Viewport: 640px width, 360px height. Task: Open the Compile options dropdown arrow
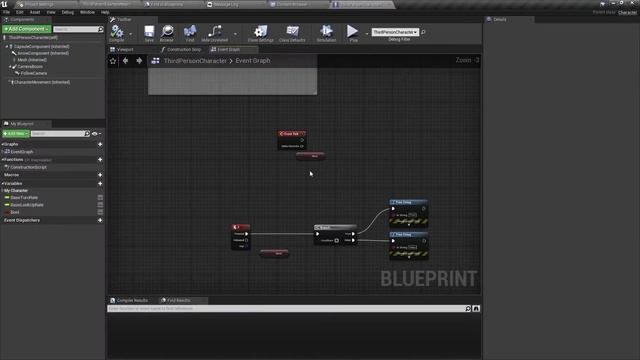131,33
